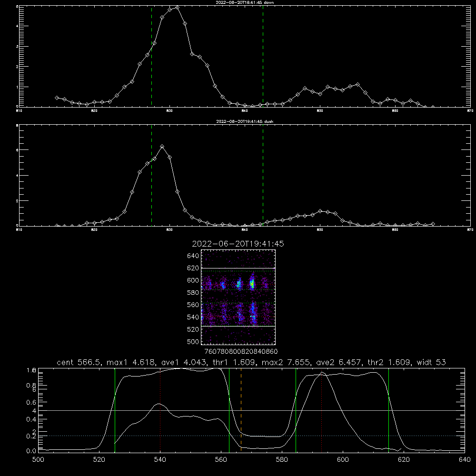
Task: Click the 'cent 566.5' value in the stats line
Action: [79, 362]
